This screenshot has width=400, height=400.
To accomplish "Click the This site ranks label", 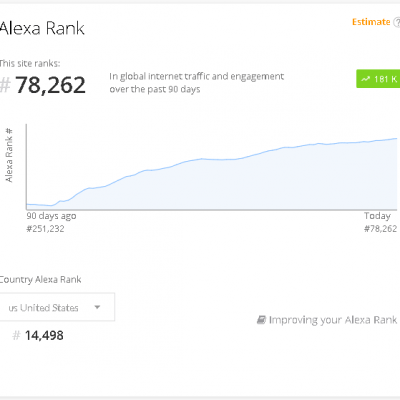I will pos(30,63).
